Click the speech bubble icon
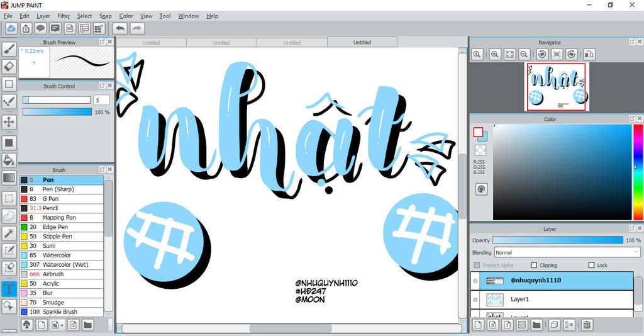The width and height of the screenshot is (644, 336). click(40, 28)
